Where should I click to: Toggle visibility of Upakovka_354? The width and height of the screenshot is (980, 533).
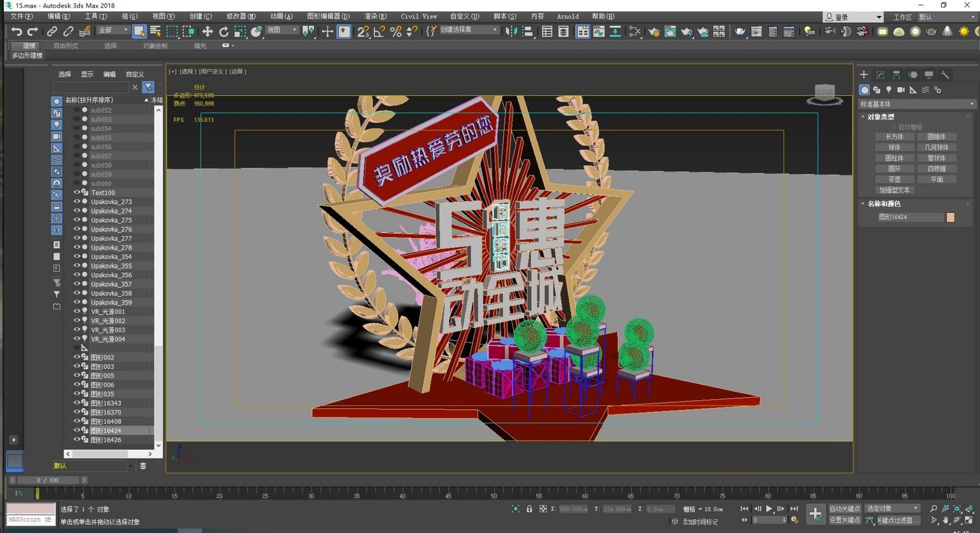(77, 256)
